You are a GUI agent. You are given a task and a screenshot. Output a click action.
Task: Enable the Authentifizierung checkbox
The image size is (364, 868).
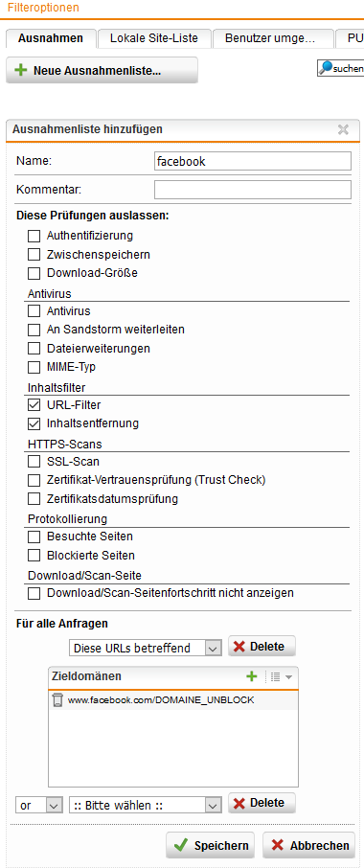(34, 237)
